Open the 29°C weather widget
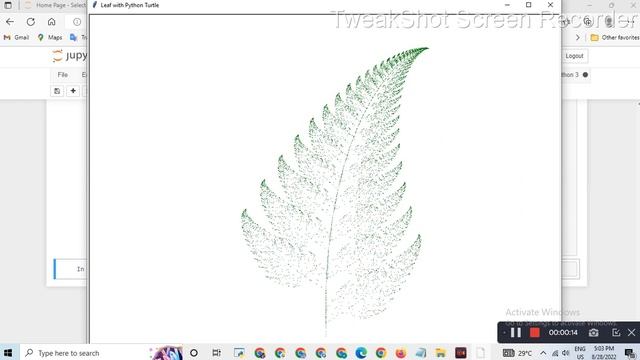Image resolution: width=640 pixels, height=360 pixels. [517, 353]
